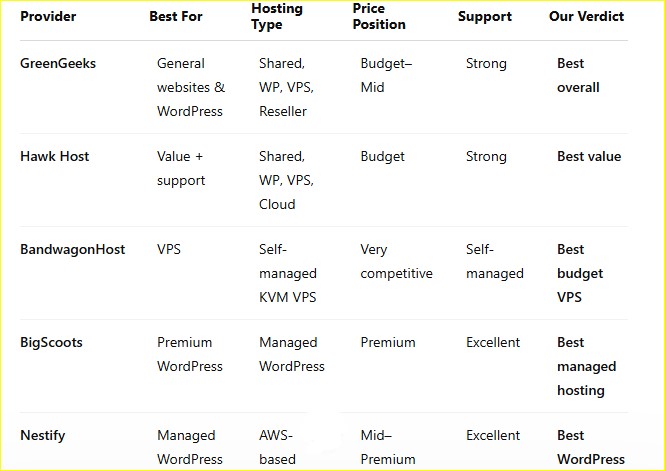Select the Nestify provider name
Image resolution: width=665 pixels, height=471 pixels.
point(43,435)
